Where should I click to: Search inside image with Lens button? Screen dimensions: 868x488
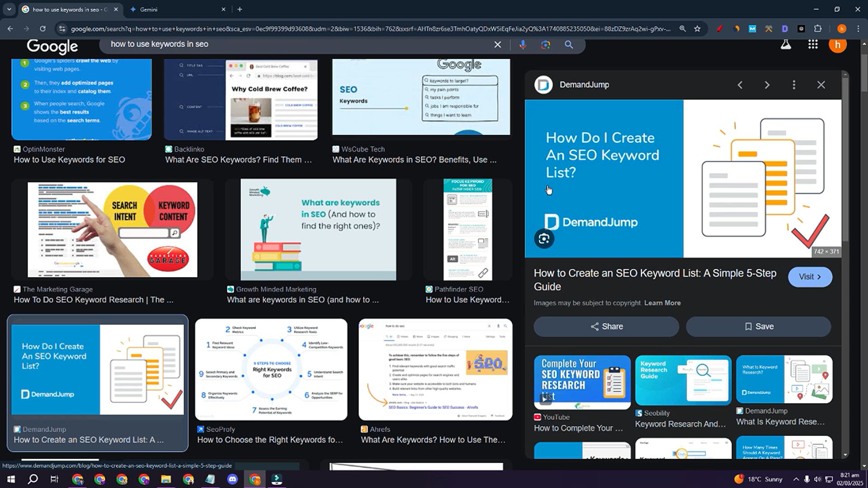point(544,239)
